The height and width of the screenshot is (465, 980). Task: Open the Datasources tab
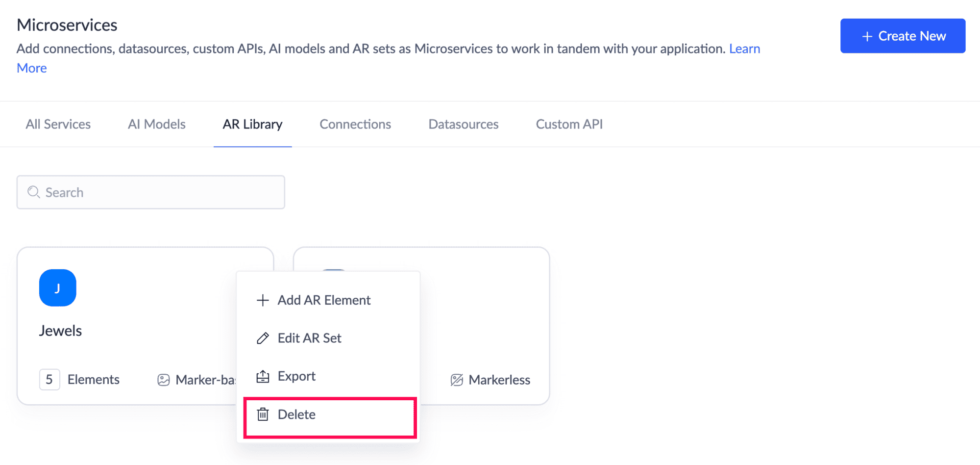coord(464,125)
